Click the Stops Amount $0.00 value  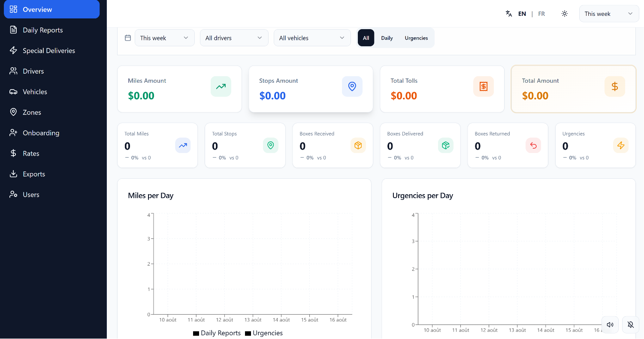(x=272, y=96)
